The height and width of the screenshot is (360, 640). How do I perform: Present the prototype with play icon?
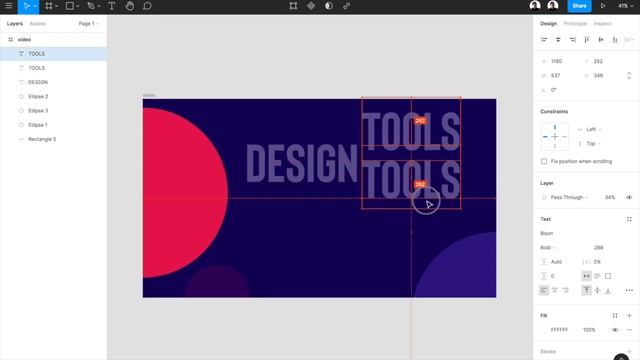point(603,6)
